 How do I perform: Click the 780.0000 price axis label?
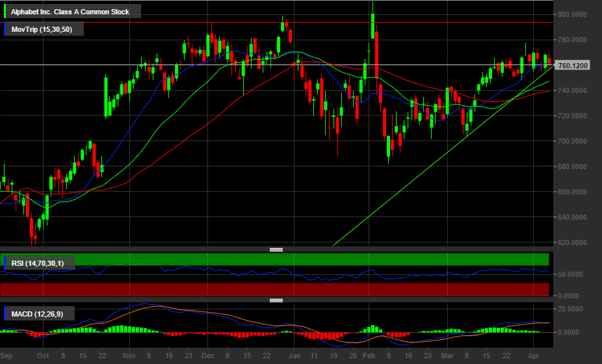572,40
